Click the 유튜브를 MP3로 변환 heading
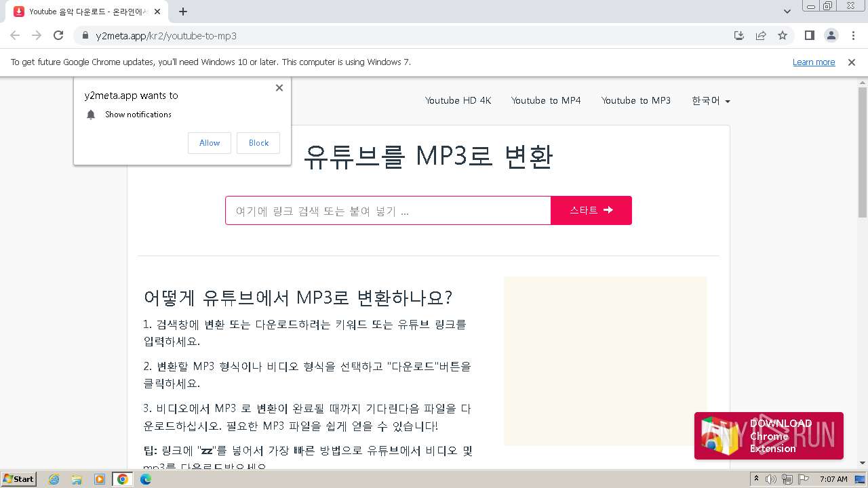 tap(428, 157)
